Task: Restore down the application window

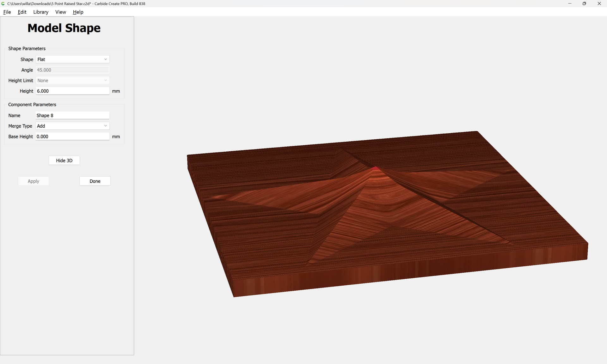Action: click(584, 3)
